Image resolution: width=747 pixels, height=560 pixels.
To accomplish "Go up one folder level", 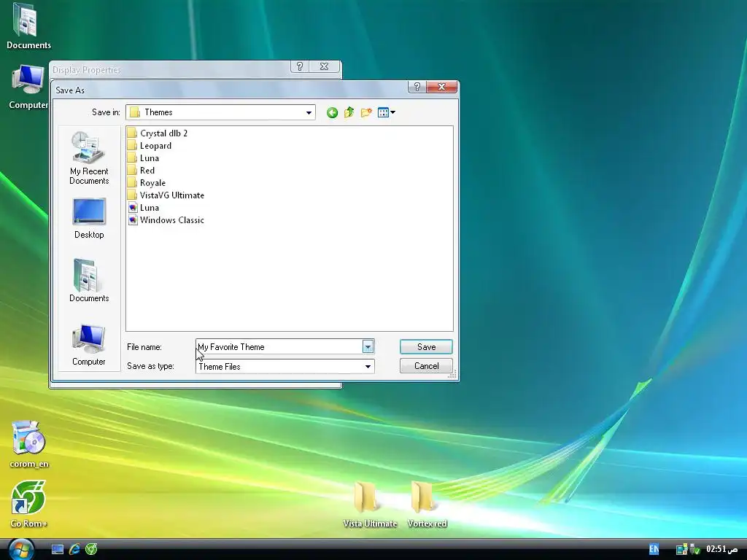I will 349,112.
